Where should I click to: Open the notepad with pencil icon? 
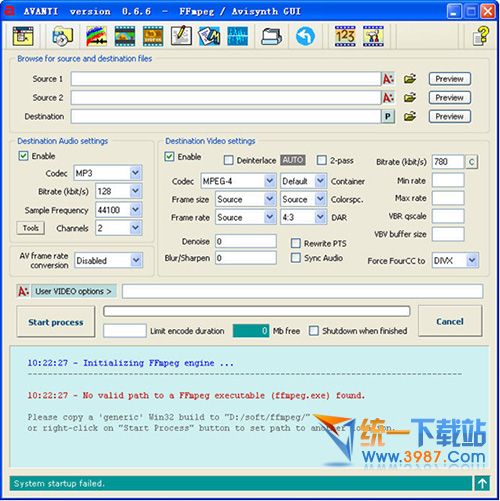click(x=181, y=36)
